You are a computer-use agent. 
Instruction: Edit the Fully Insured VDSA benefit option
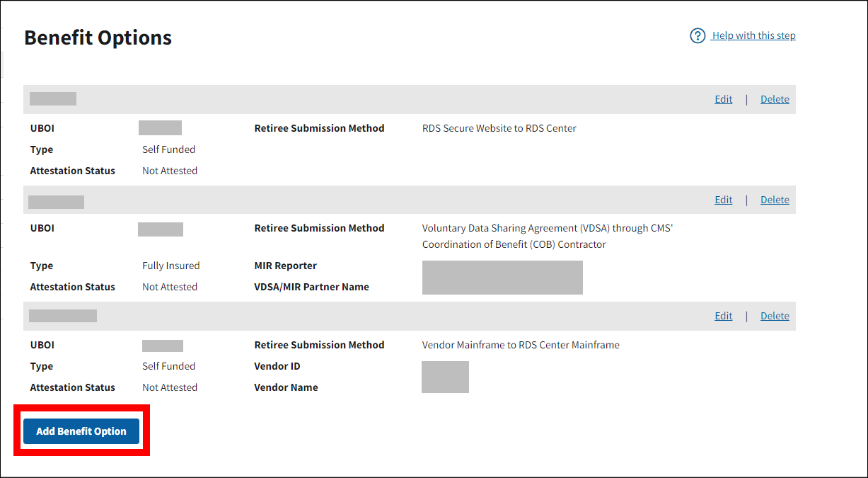coord(723,200)
